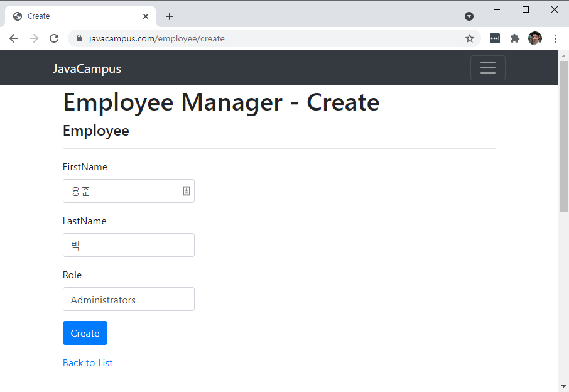Click the password manager extension icon
Viewport: 569px width, 392px height.
coord(495,38)
